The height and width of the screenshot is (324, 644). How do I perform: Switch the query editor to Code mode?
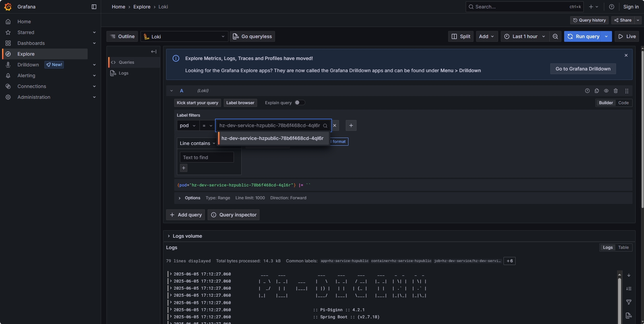click(623, 103)
